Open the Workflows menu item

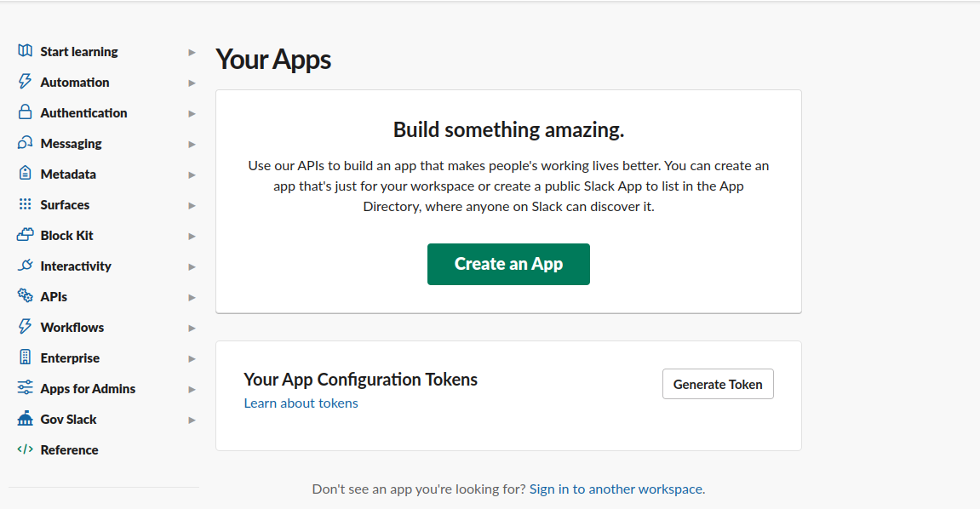coord(72,327)
